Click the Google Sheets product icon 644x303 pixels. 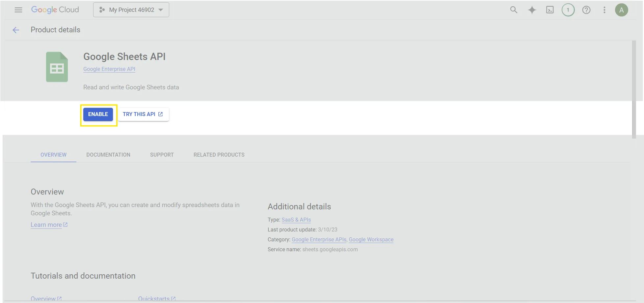(57, 67)
